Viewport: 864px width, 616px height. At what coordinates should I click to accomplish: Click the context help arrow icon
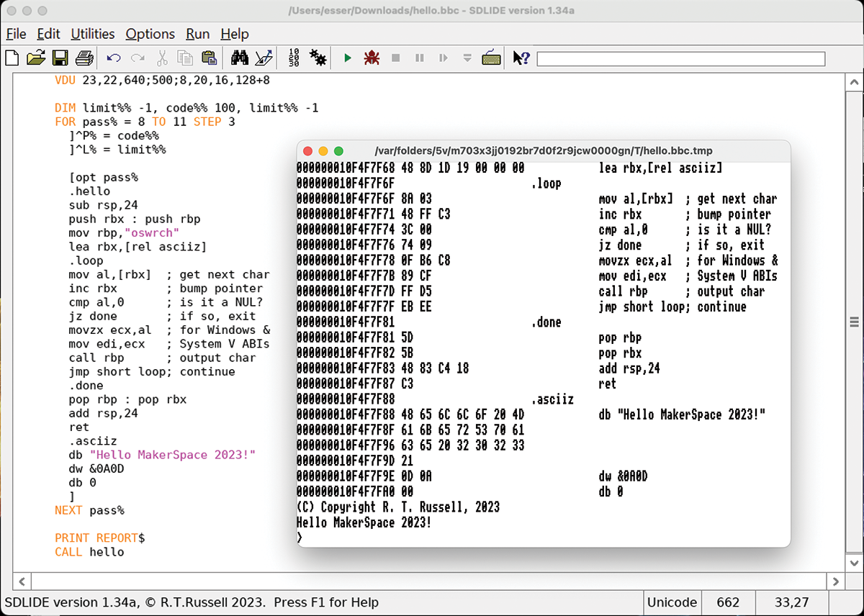click(521, 58)
